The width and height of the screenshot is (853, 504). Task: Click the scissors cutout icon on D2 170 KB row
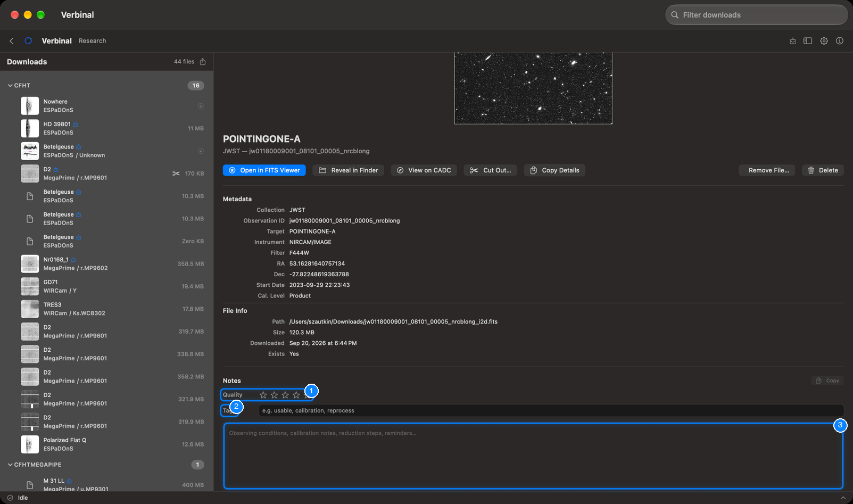coord(176,173)
